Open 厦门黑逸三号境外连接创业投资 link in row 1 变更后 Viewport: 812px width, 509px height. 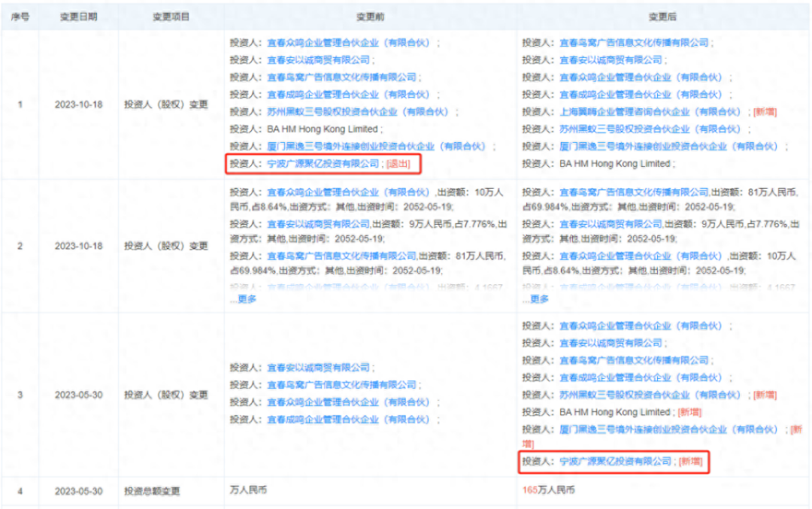[668, 147]
